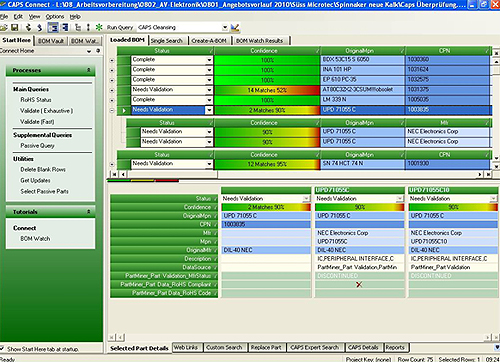500x362 pixels.
Task: Run Validate (Exhaustive) query
Action: pyautogui.click(x=46, y=111)
